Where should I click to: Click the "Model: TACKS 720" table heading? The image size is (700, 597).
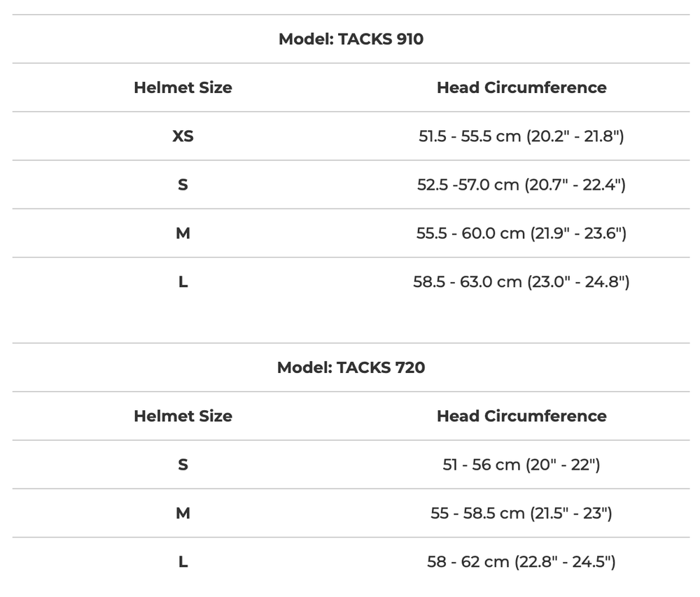pyautogui.click(x=351, y=367)
